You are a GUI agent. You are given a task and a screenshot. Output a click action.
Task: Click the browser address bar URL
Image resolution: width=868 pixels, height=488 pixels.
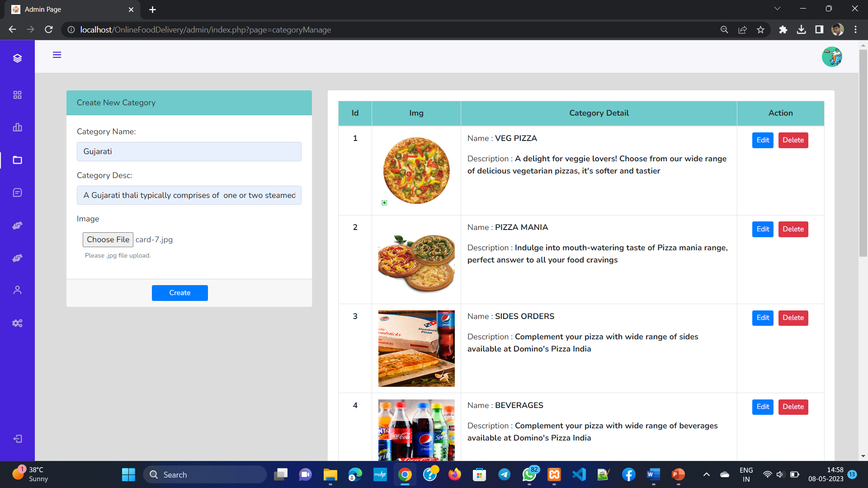click(206, 29)
